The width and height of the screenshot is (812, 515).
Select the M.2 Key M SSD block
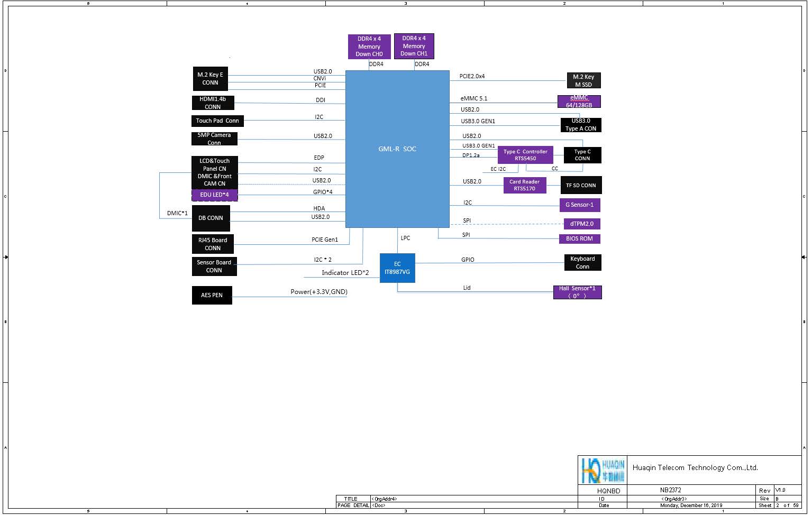tap(583, 80)
